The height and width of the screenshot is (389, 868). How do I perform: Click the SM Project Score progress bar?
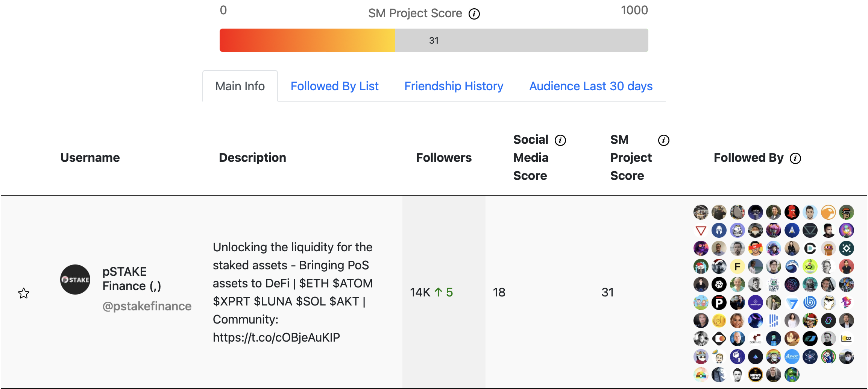[434, 40]
